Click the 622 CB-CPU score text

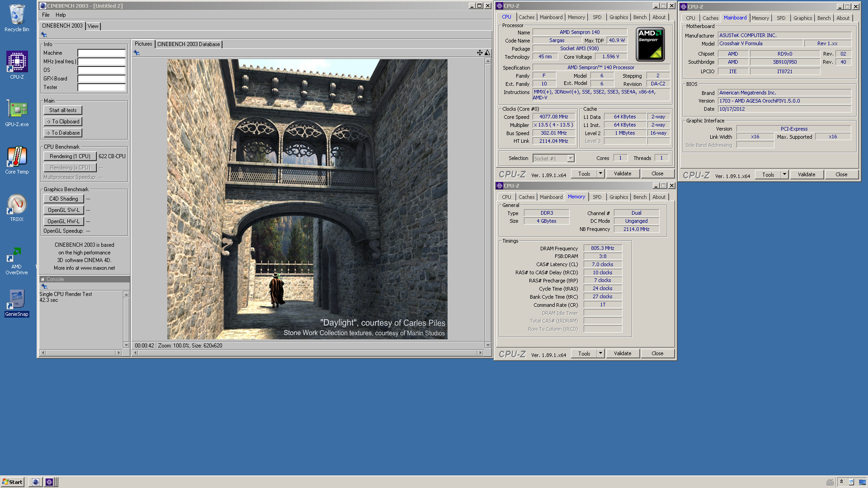112,156
